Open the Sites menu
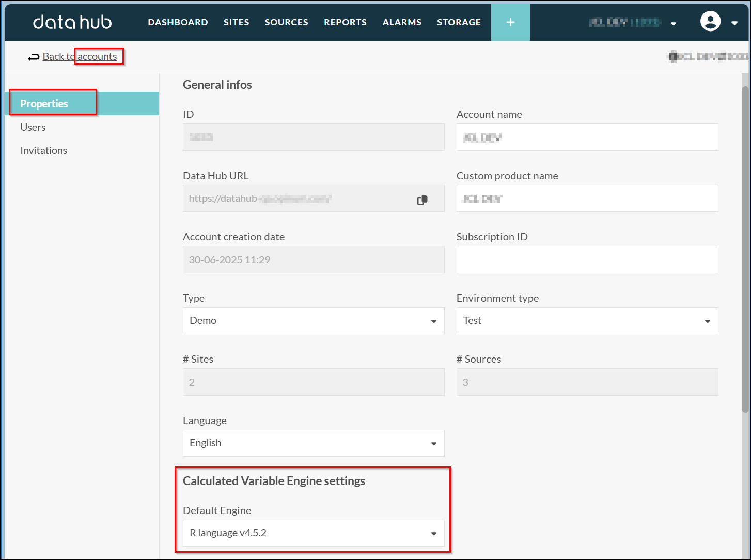 click(236, 22)
